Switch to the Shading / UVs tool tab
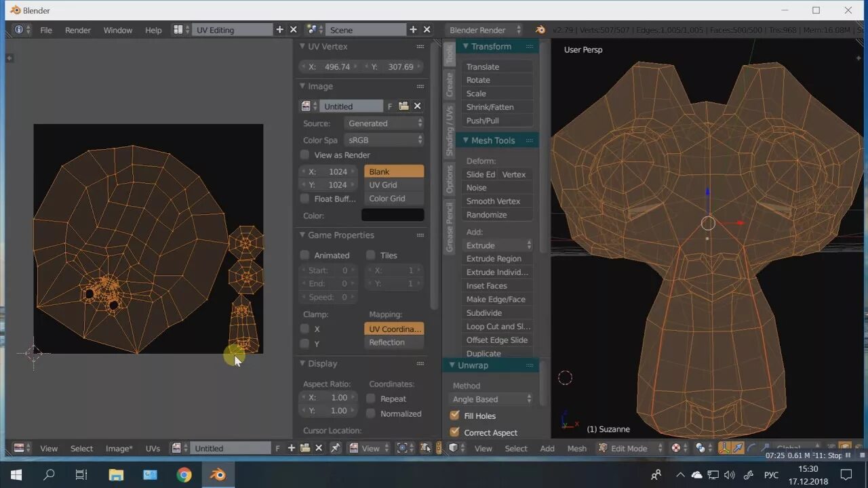 (449, 130)
